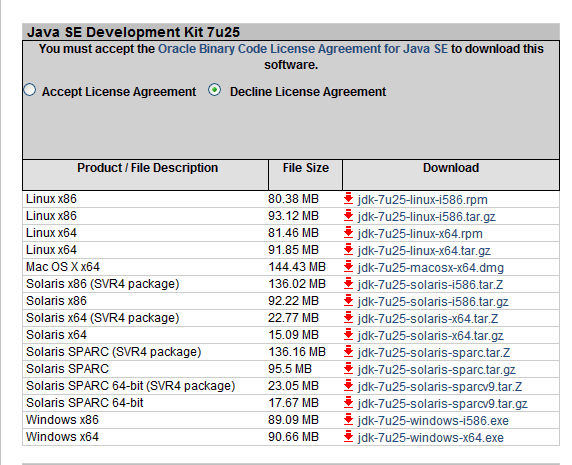This screenshot has height=465, width=572.
Task: Download jdk-7u25-linux-i586.rpm file link
Action: [422, 199]
